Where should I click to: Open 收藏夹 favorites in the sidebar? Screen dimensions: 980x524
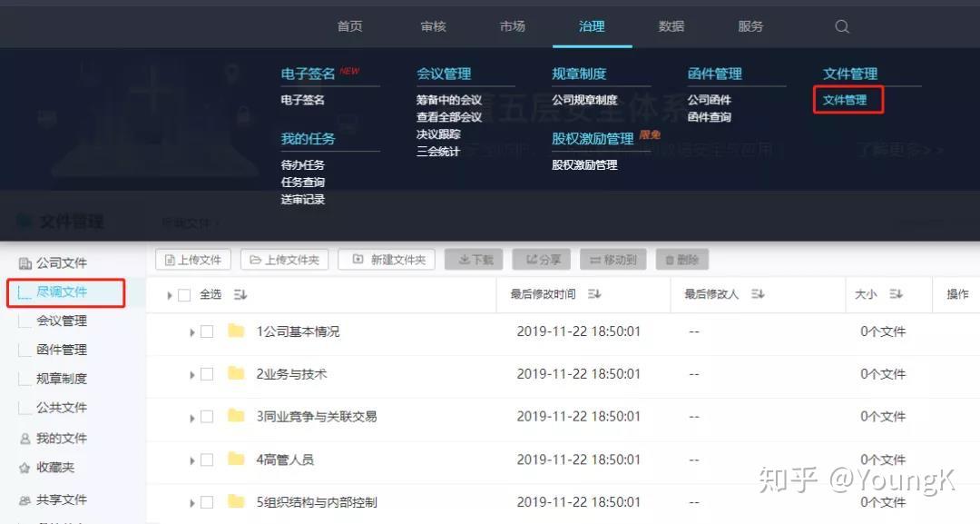pyautogui.click(x=57, y=468)
